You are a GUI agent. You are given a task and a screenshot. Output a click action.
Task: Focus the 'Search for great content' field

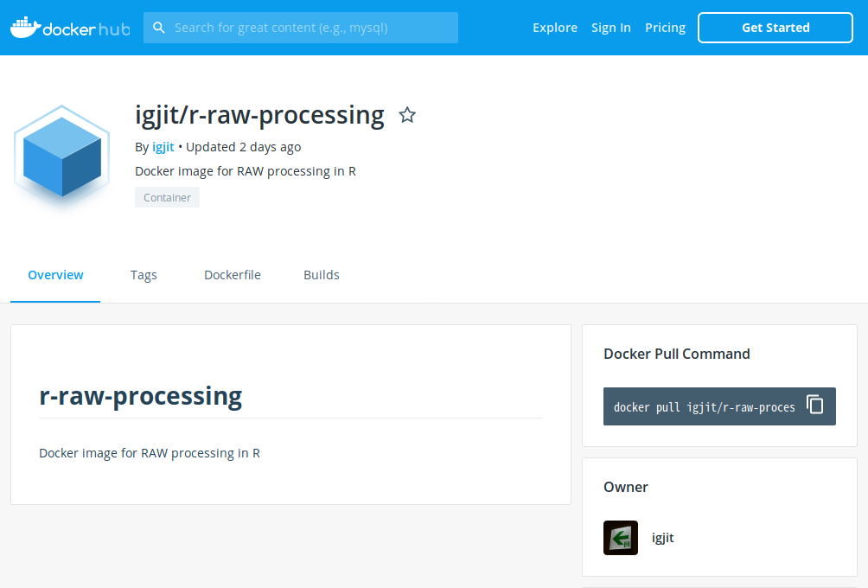coord(311,28)
